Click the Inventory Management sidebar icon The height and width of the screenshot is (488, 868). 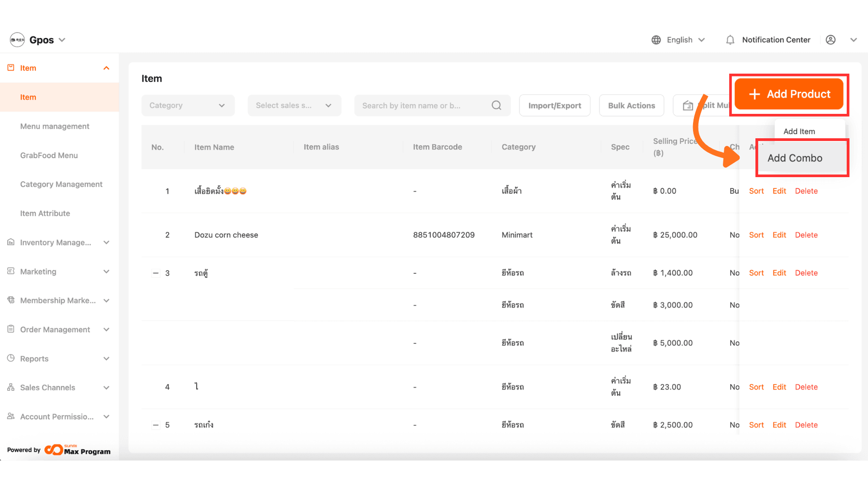11,242
